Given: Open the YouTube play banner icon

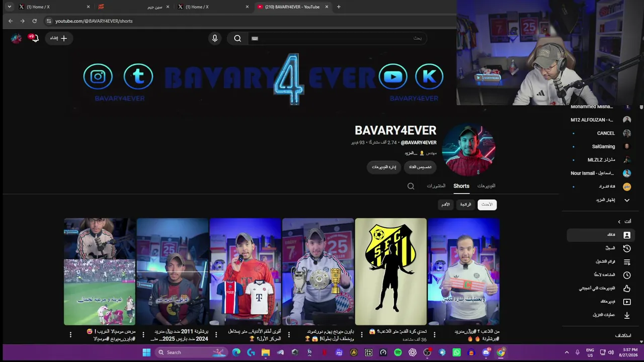Looking at the screenshot, I should 393,76.
